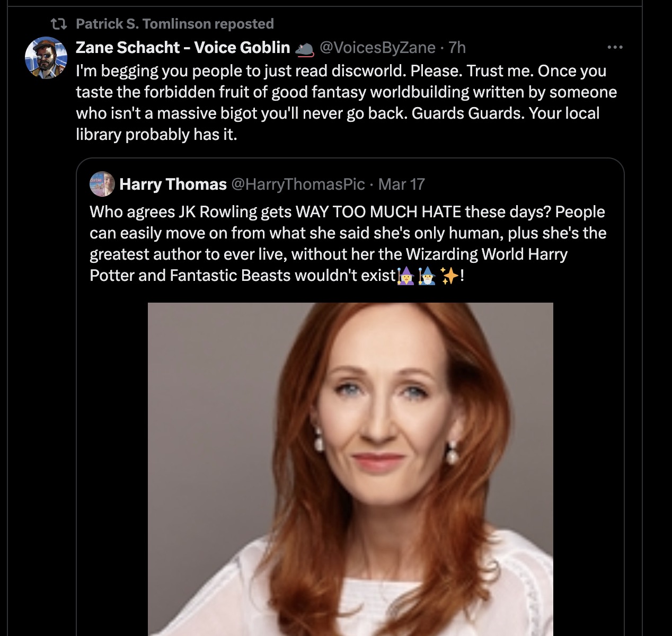Open the Patrick S. Tomlinson reposted link
Screen dimensions: 672x636
(x=175, y=24)
